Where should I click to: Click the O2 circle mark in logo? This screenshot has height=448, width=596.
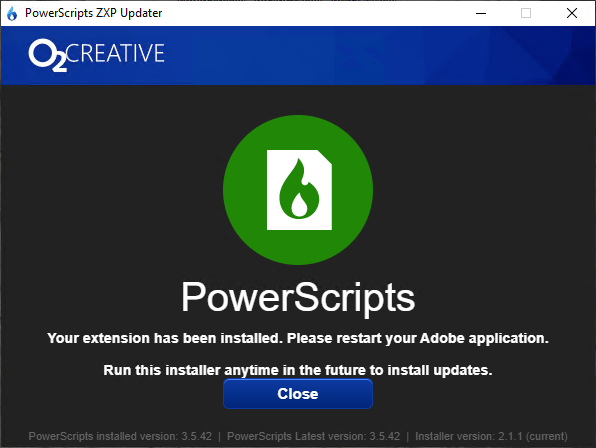(x=42, y=53)
